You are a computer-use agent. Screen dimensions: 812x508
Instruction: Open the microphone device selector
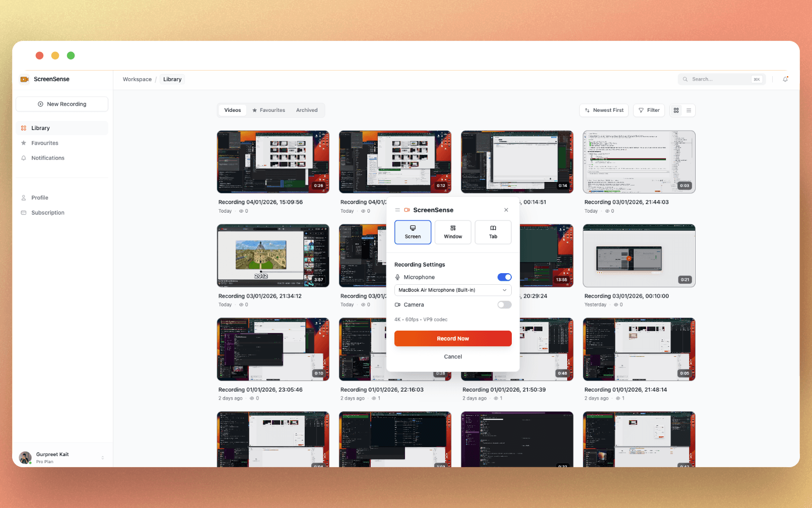pos(452,290)
